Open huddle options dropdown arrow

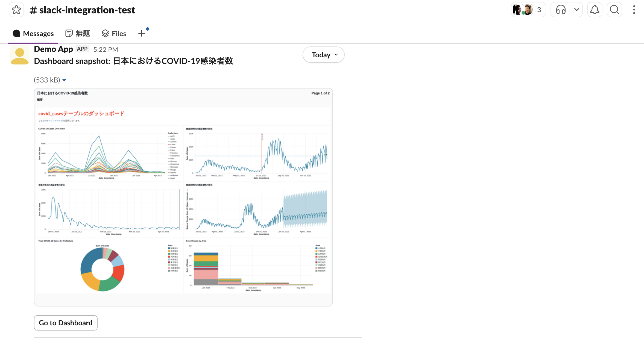click(x=577, y=10)
